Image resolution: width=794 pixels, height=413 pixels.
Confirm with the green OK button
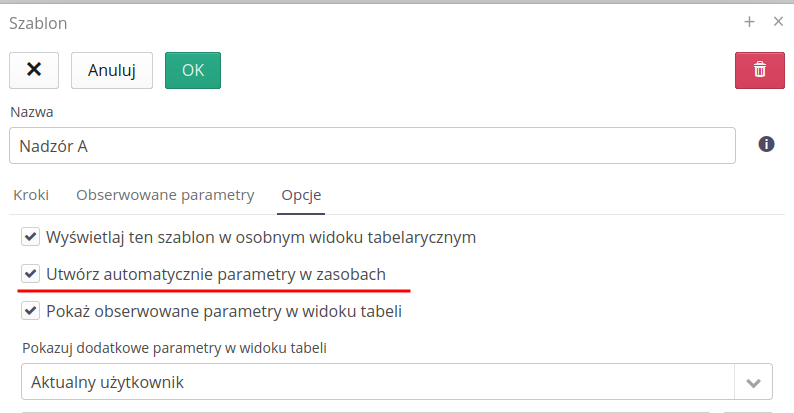pyautogui.click(x=193, y=70)
